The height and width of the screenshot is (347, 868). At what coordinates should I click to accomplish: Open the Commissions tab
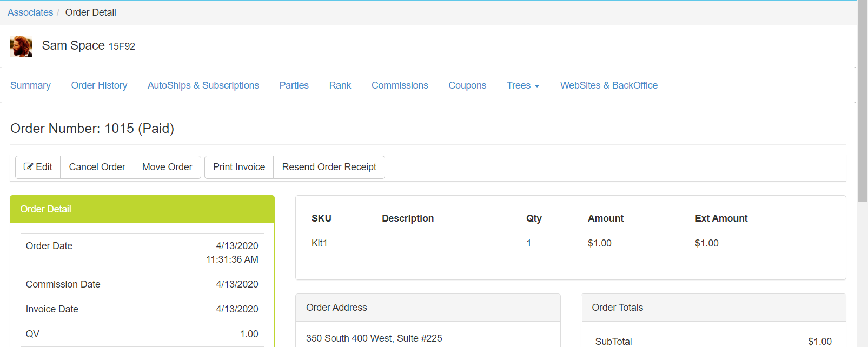pos(400,85)
